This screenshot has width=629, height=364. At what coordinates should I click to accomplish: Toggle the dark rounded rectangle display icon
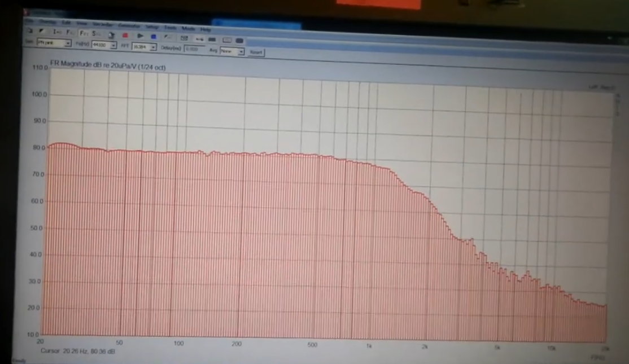pyautogui.click(x=239, y=41)
